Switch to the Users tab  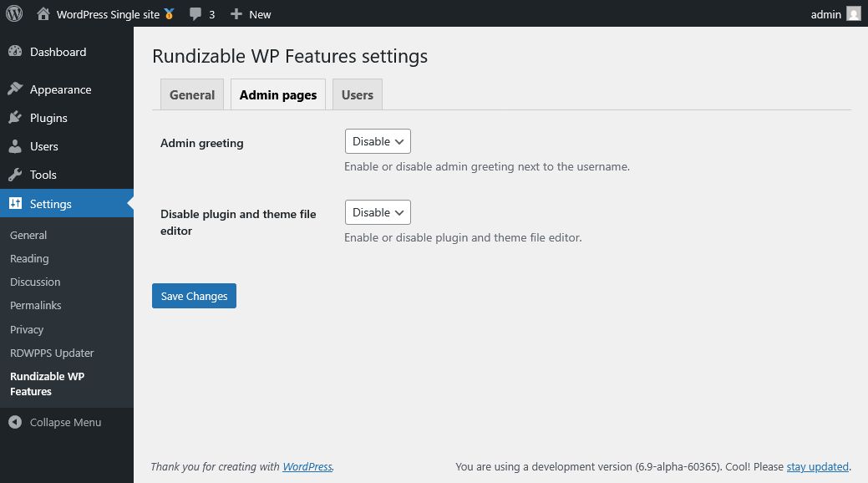357,94
